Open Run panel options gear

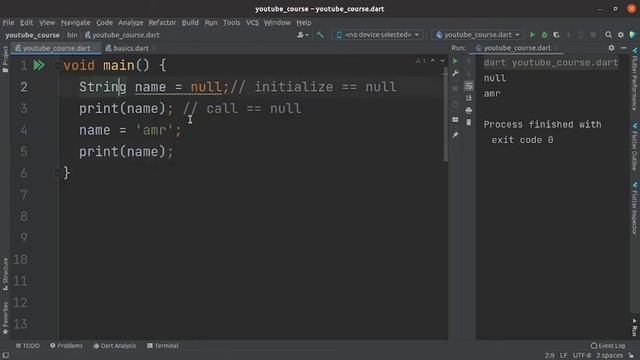(611, 48)
